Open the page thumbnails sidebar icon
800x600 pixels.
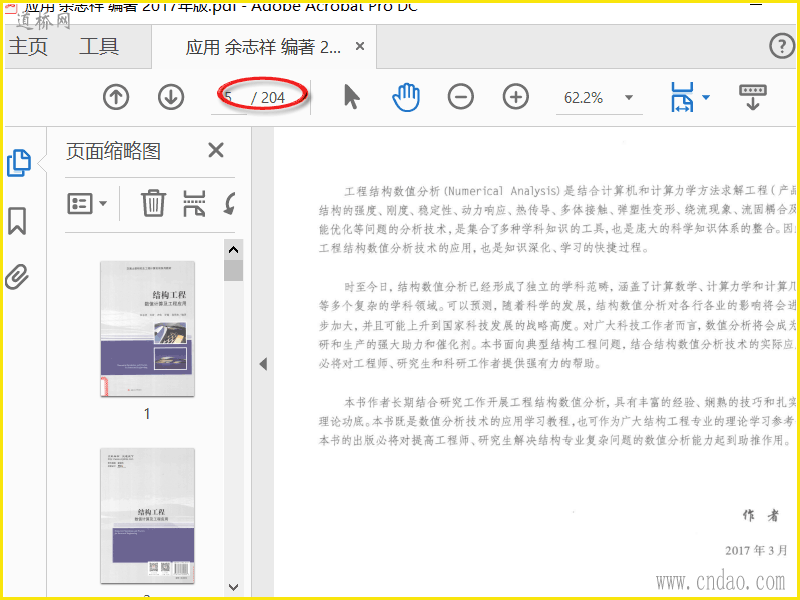[x=18, y=163]
